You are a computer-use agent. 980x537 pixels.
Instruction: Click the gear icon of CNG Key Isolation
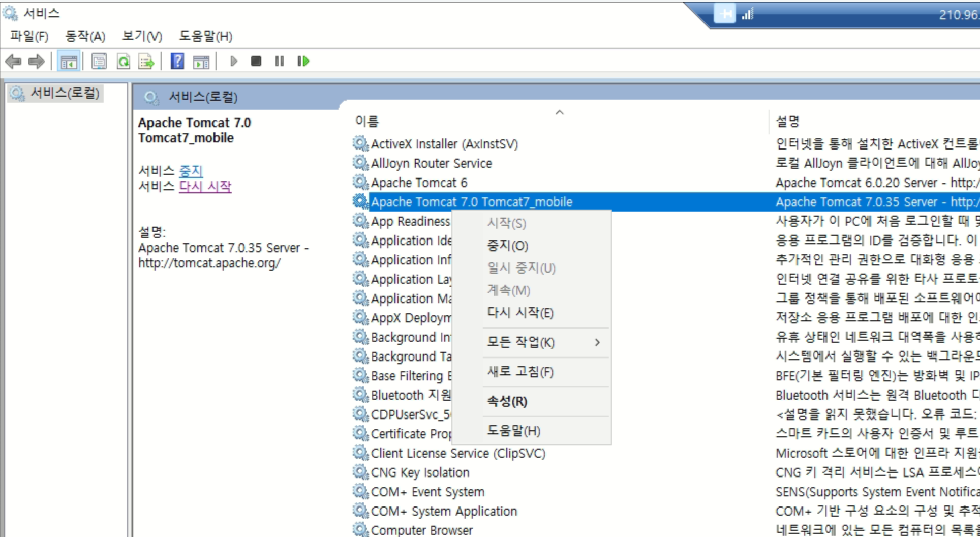[360, 472]
